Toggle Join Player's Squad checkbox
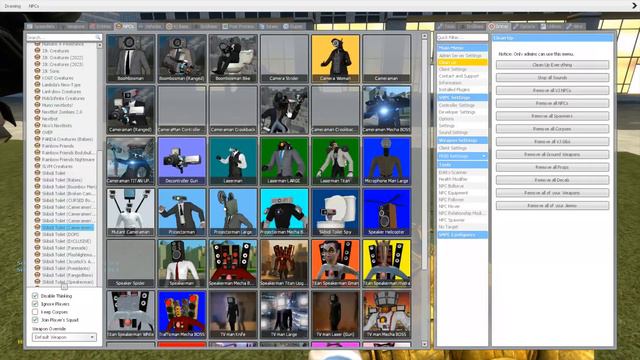Viewport: 640px width, 360px height. pos(35,320)
